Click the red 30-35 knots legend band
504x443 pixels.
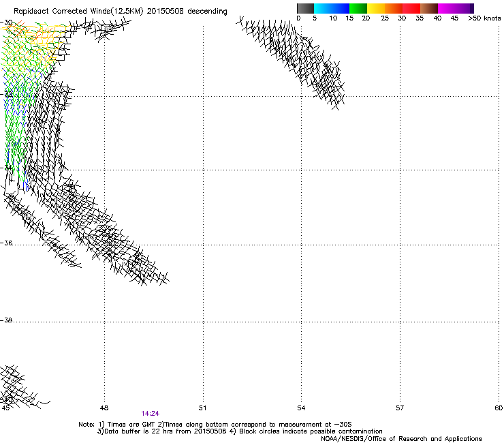[411, 8]
